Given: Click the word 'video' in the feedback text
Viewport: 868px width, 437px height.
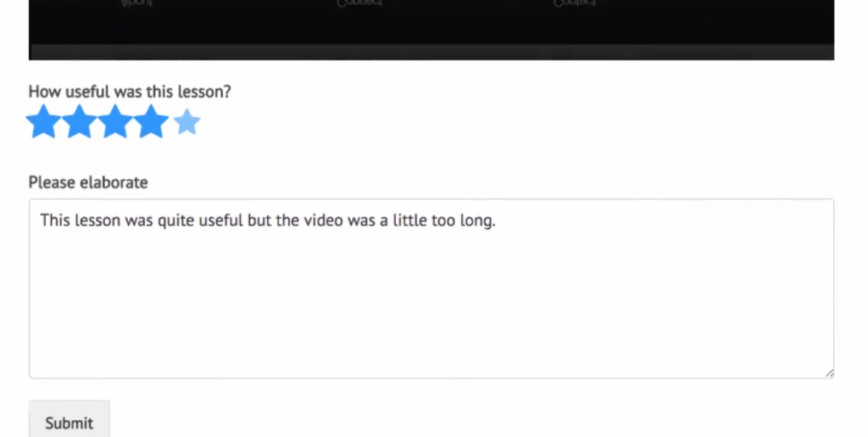Looking at the screenshot, I should tap(323, 221).
